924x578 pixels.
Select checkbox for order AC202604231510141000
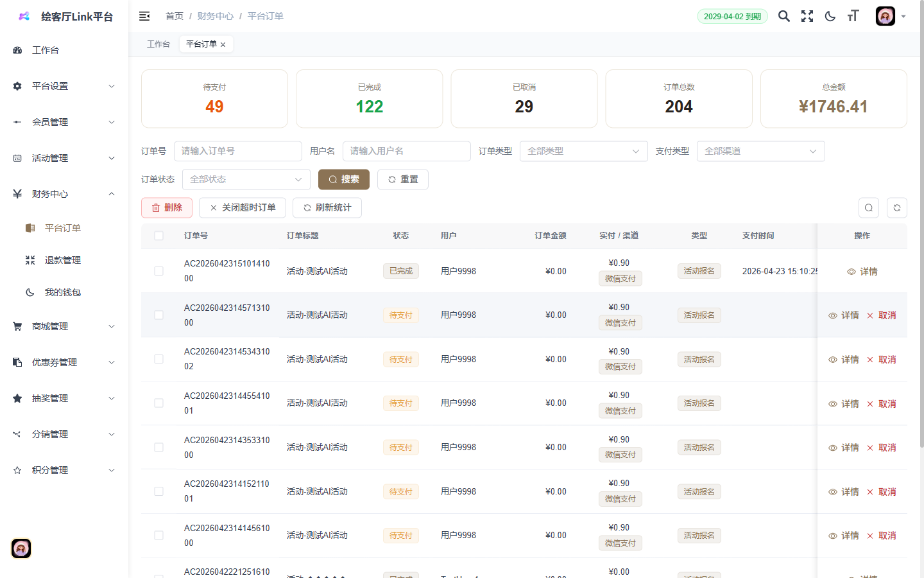tap(158, 271)
